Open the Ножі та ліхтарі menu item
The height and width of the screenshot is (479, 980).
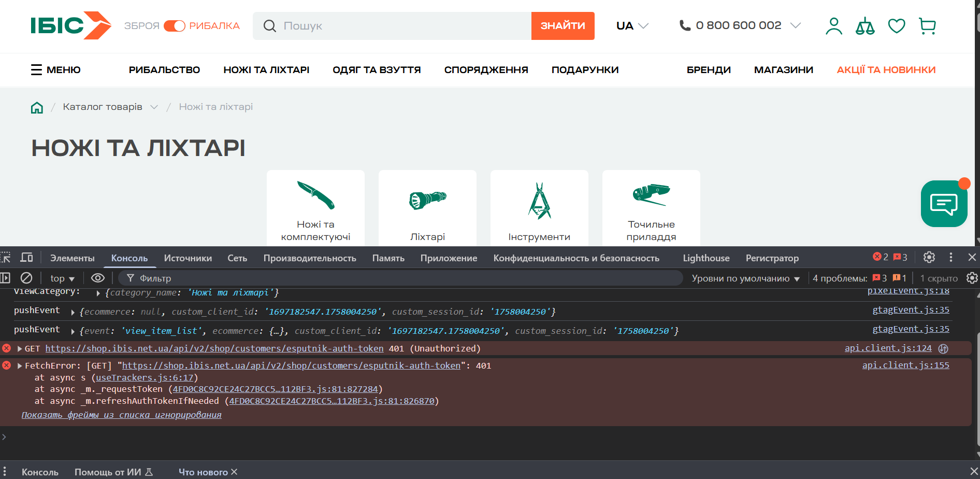[266, 70]
